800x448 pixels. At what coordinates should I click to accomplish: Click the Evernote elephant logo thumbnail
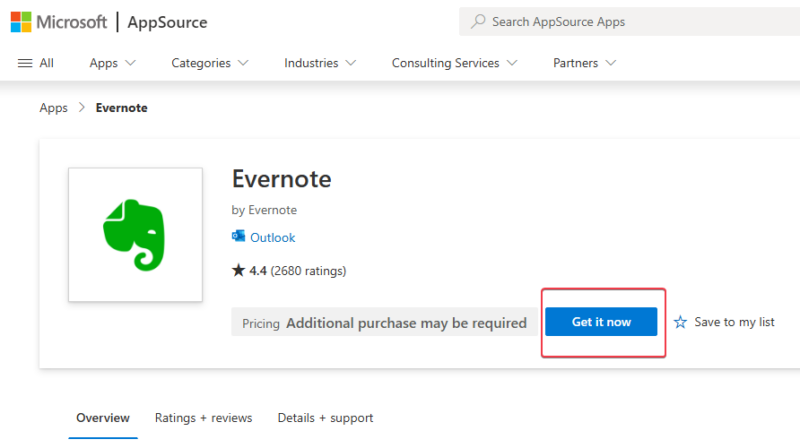pyautogui.click(x=135, y=235)
